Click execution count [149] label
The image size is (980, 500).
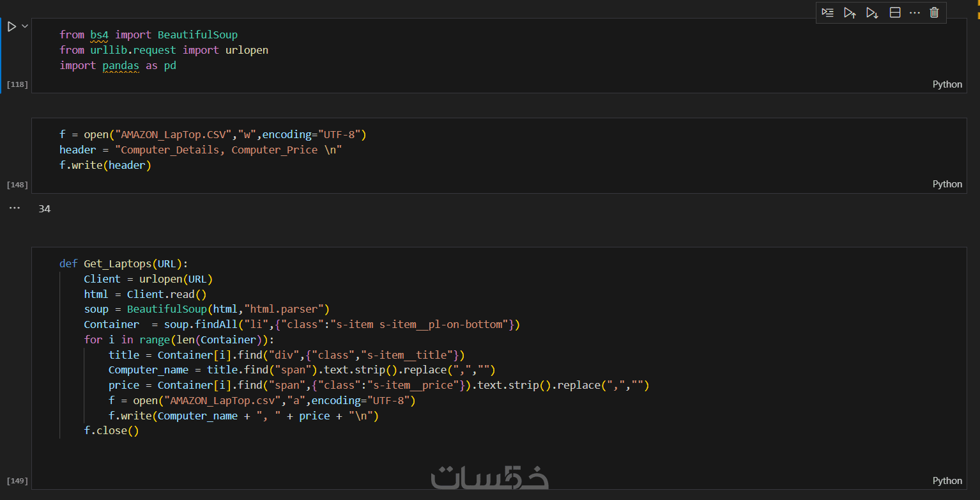(17, 481)
